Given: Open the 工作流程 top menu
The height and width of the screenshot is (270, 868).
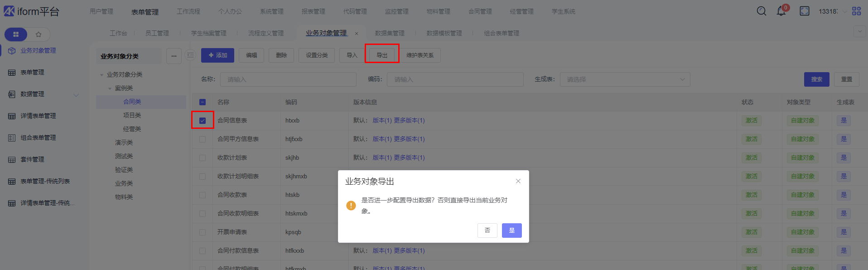Looking at the screenshot, I should point(188,11).
